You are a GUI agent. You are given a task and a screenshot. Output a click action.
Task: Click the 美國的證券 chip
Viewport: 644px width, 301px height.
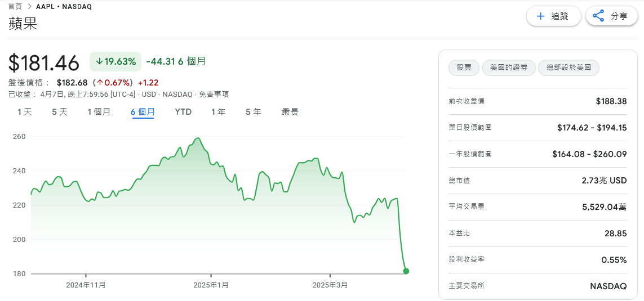(509, 68)
